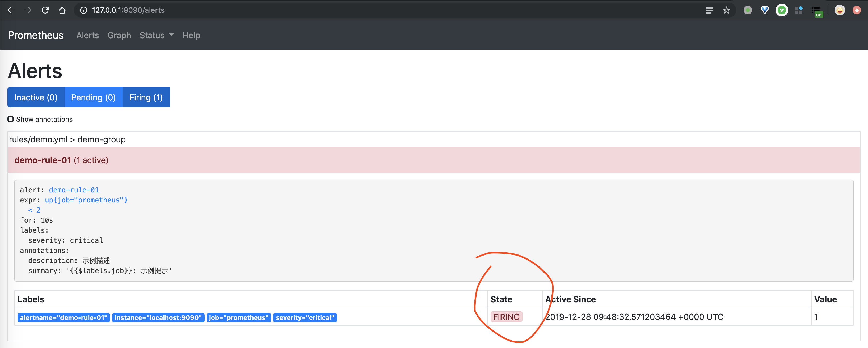Click the Active Since timestamp value

pos(634,317)
